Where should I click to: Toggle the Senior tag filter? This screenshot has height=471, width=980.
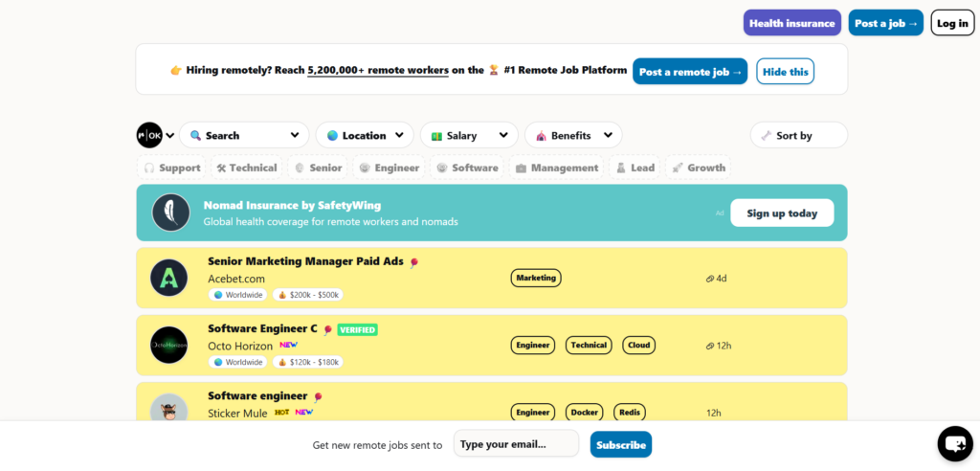coord(318,168)
